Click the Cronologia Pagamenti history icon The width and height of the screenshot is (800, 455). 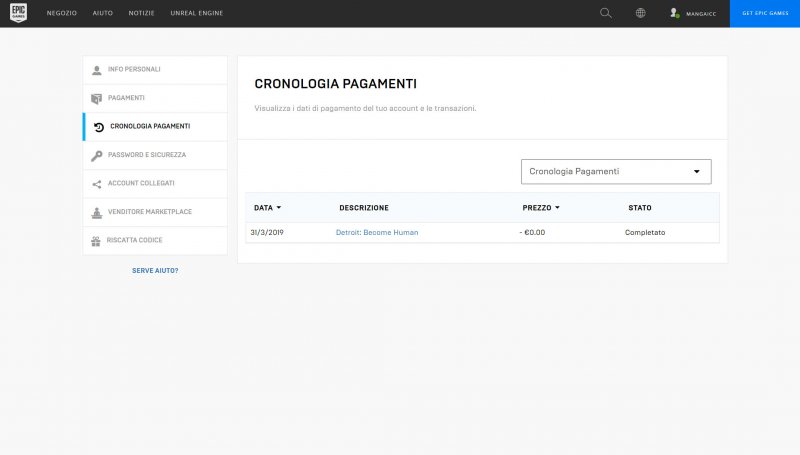[99, 127]
